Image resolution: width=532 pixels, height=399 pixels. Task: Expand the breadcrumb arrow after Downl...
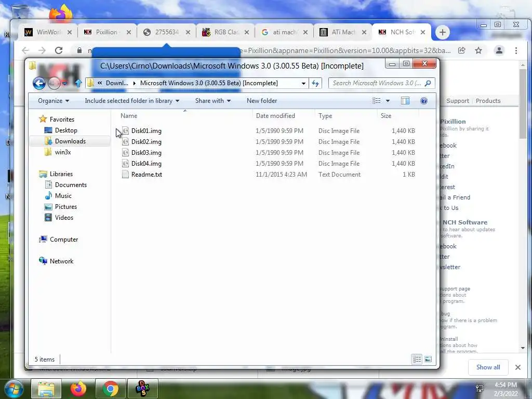(135, 83)
